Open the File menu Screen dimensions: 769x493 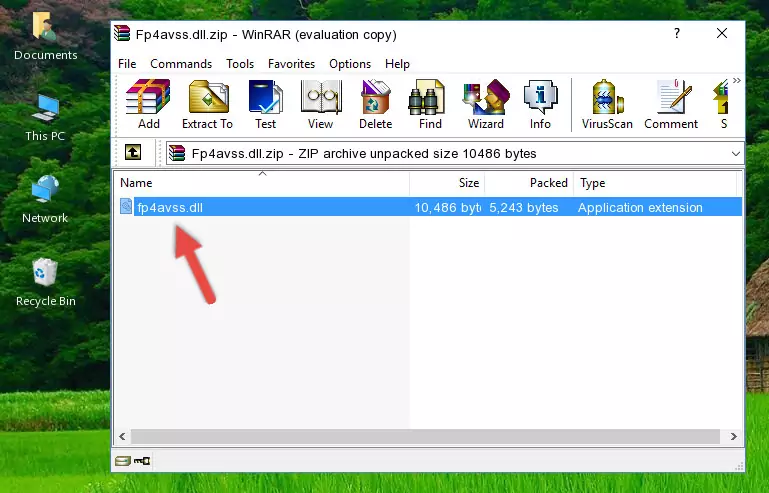127,64
